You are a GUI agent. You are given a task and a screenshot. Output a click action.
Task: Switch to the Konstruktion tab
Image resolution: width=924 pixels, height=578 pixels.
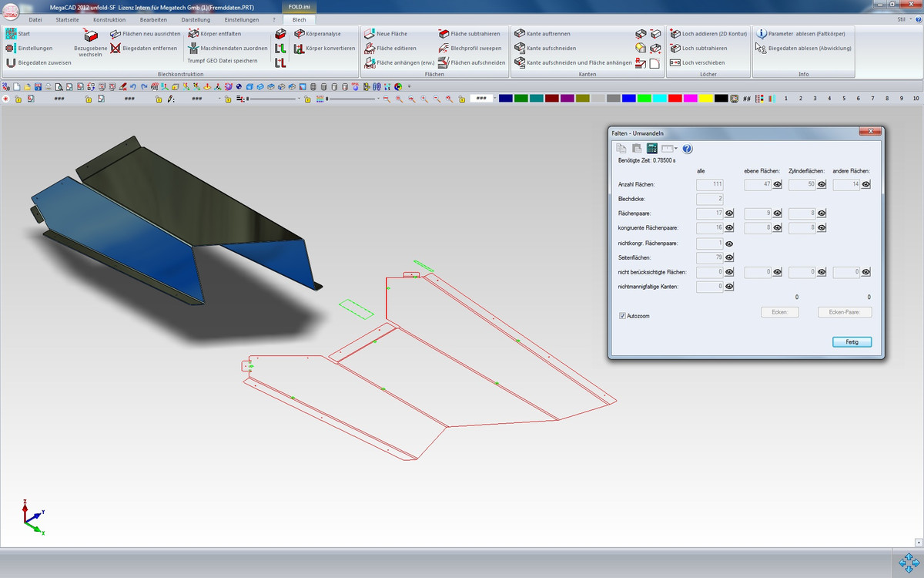tap(109, 19)
